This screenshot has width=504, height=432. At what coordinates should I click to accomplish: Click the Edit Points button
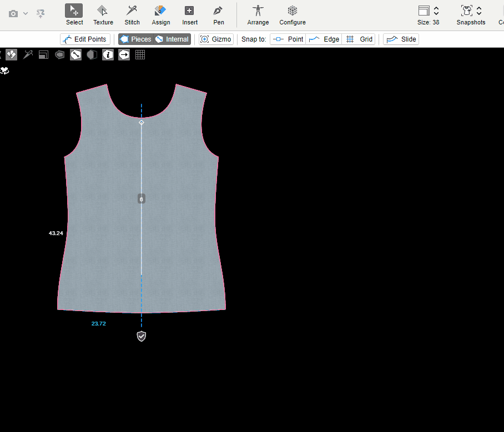(x=85, y=39)
